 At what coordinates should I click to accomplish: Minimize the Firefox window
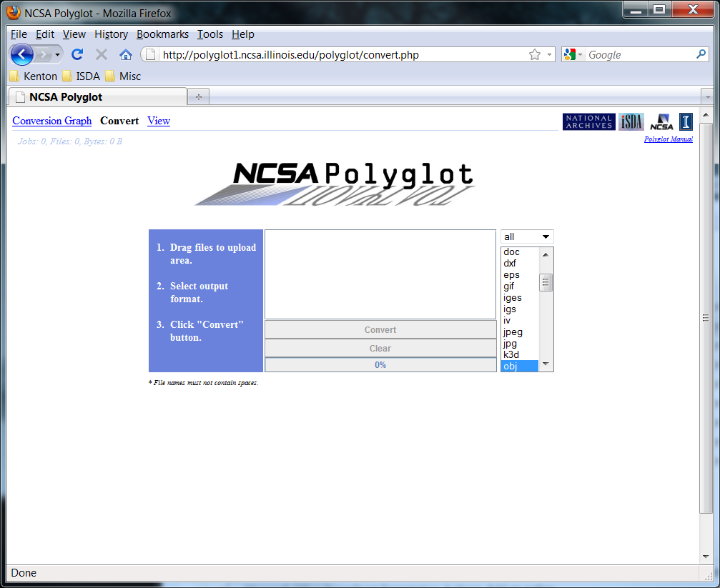point(636,9)
